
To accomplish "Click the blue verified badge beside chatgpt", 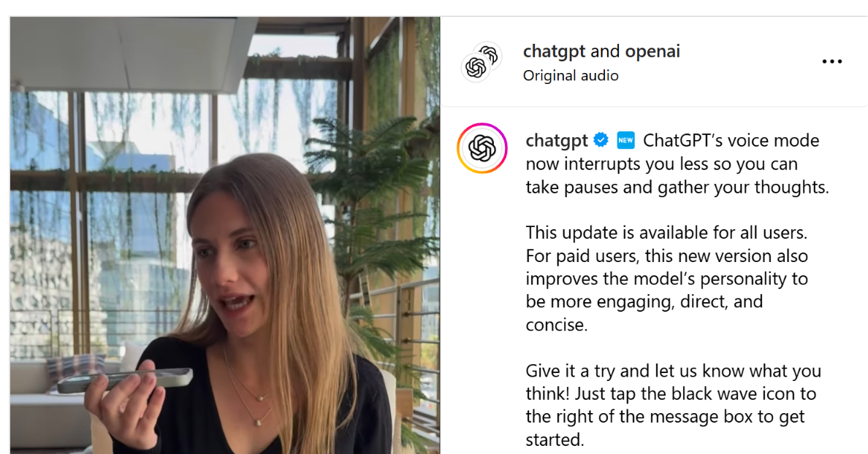I will point(601,140).
